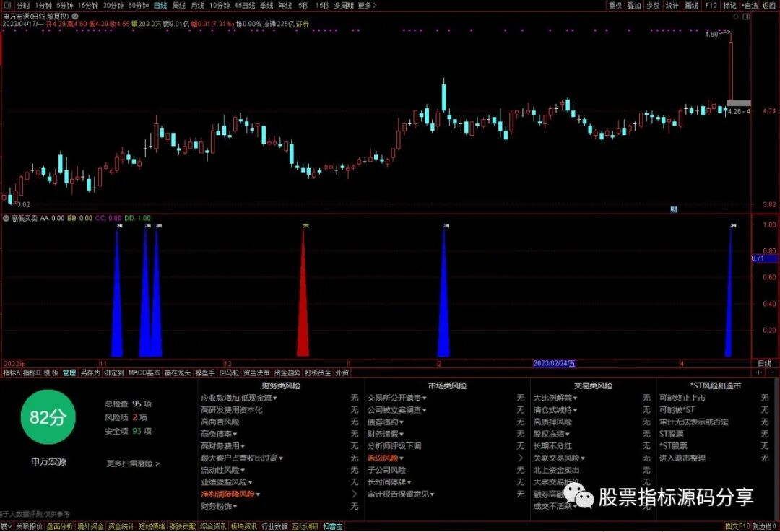
Task: Click the 管理 indicator button
Action: [69, 372]
